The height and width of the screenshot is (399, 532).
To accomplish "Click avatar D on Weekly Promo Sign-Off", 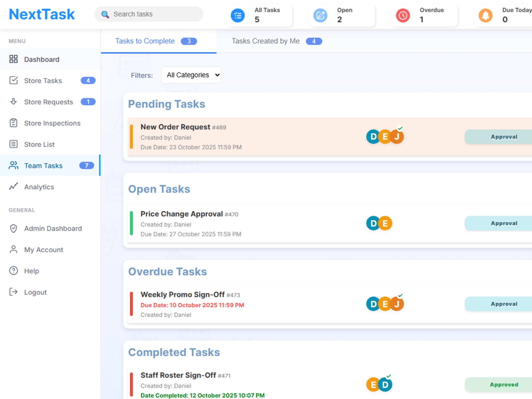I will tap(373, 304).
